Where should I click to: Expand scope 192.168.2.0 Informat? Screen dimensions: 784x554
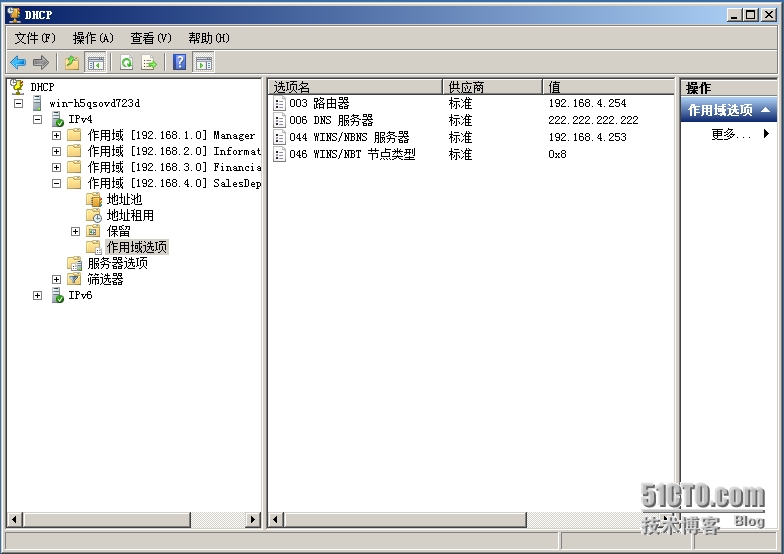click(x=56, y=152)
